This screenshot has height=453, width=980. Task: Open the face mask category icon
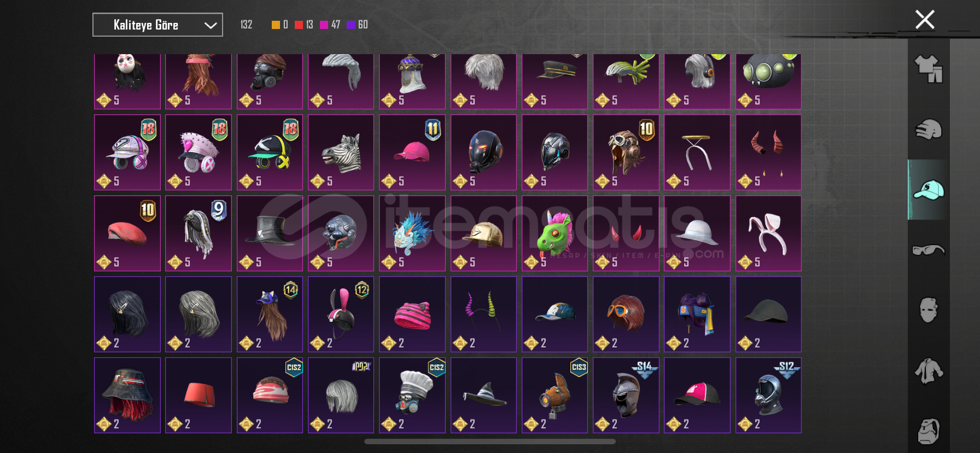tap(929, 310)
